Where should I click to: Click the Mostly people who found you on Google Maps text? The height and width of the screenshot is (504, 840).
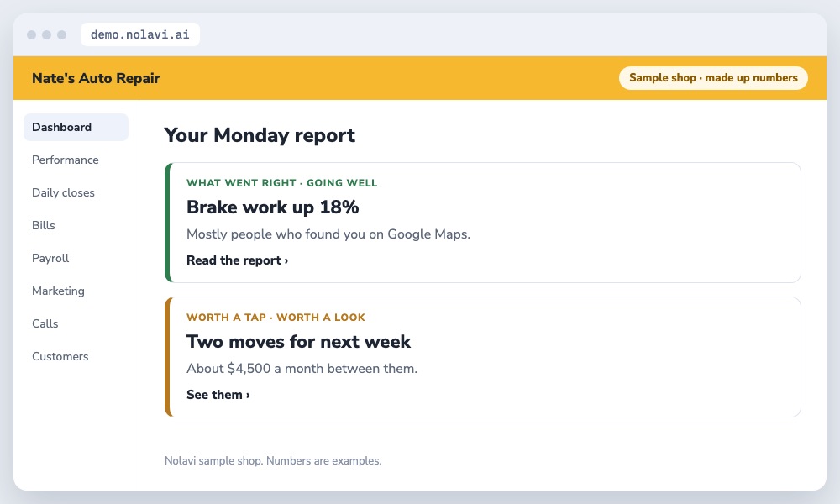(328, 234)
